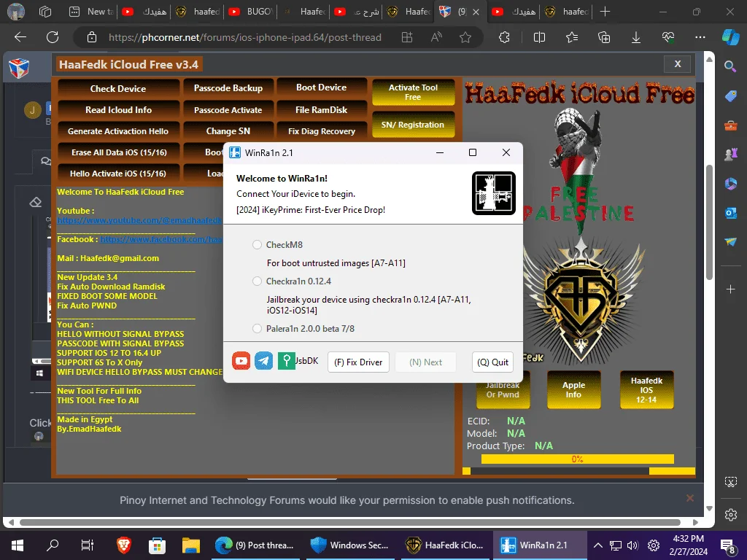Click the UsbDK green key icon

coord(286,361)
